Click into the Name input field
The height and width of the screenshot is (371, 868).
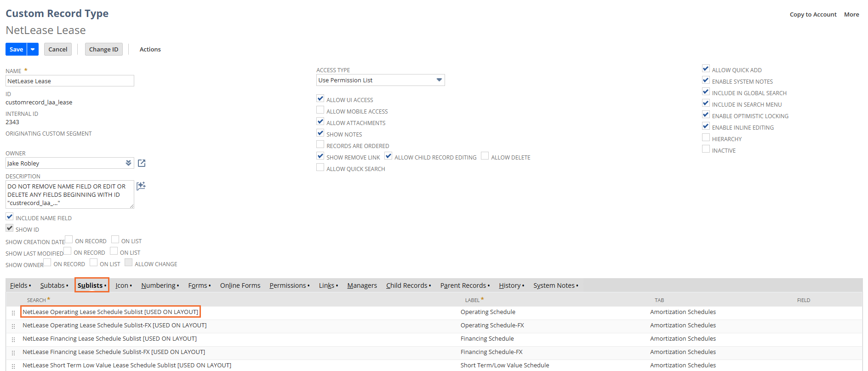click(70, 81)
